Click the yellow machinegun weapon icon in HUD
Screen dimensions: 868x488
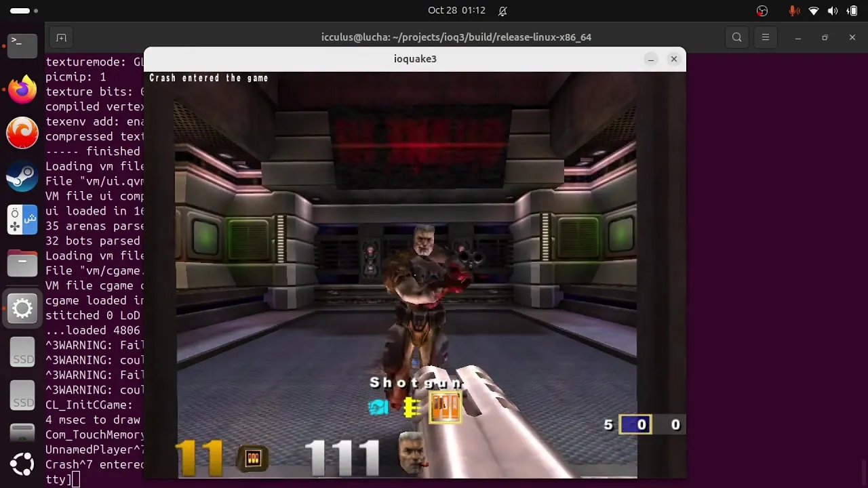pos(412,407)
